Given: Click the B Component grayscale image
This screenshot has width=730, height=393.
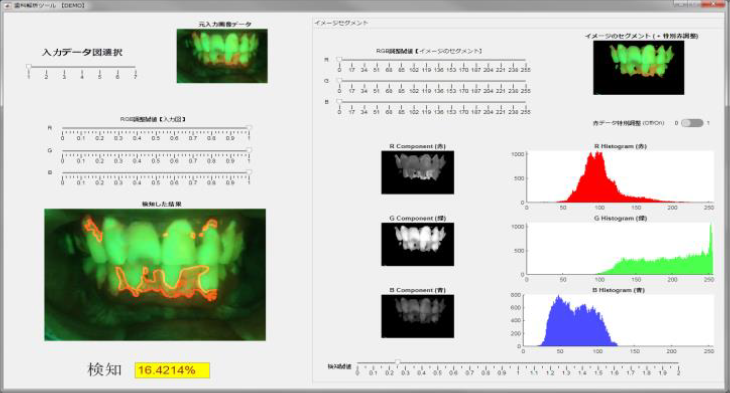Looking at the screenshot, I should coord(418,316).
